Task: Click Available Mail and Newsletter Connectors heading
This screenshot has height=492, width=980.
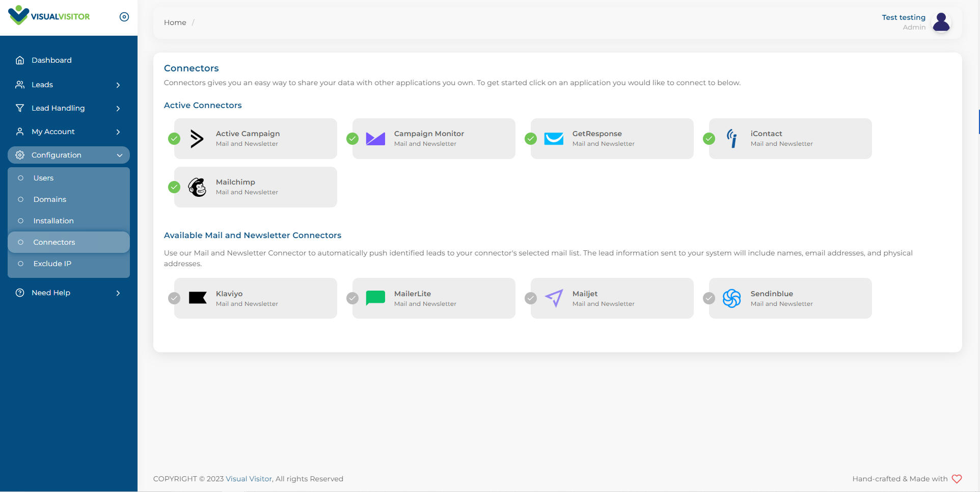Action: click(x=253, y=235)
